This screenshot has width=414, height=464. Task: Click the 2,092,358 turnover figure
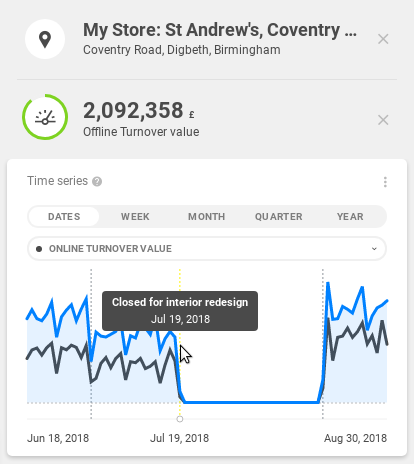point(133,110)
